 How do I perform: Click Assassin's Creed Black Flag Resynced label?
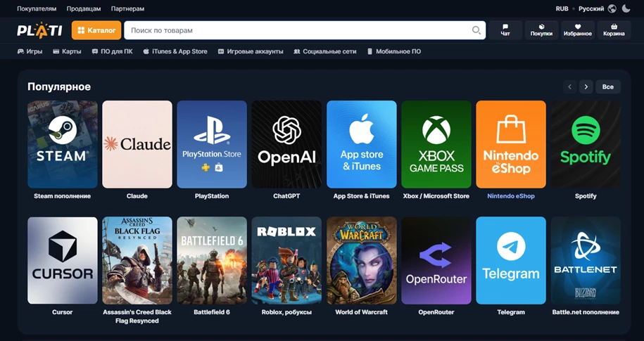click(137, 316)
